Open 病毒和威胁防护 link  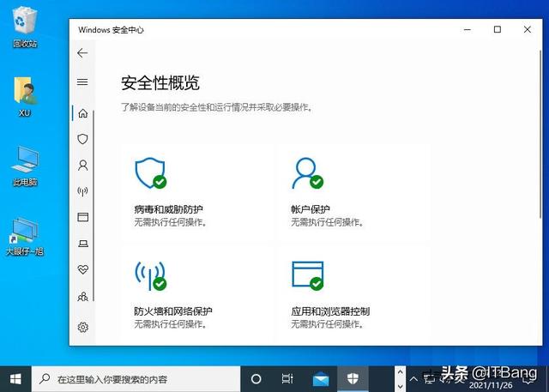point(168,209)
